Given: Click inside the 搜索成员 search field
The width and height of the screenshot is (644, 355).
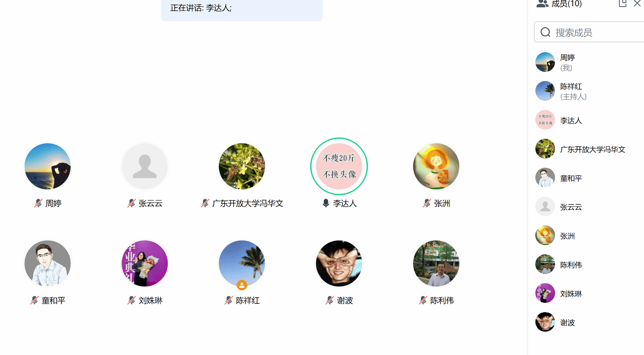Looking at the screenshot, I should point(589,32).
